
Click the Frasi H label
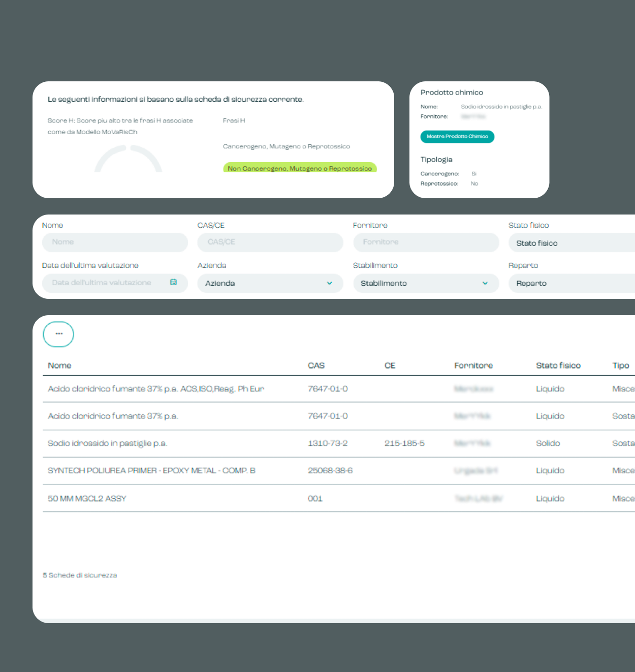point(234,120)
